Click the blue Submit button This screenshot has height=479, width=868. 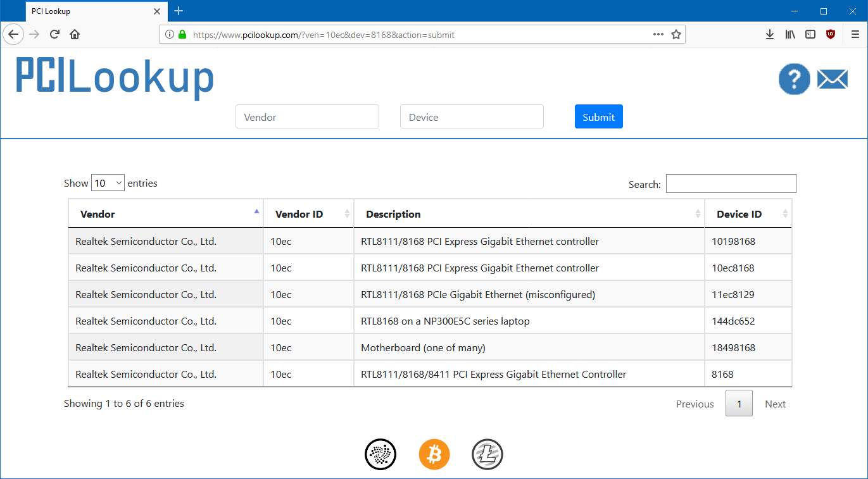pos(599,116)
